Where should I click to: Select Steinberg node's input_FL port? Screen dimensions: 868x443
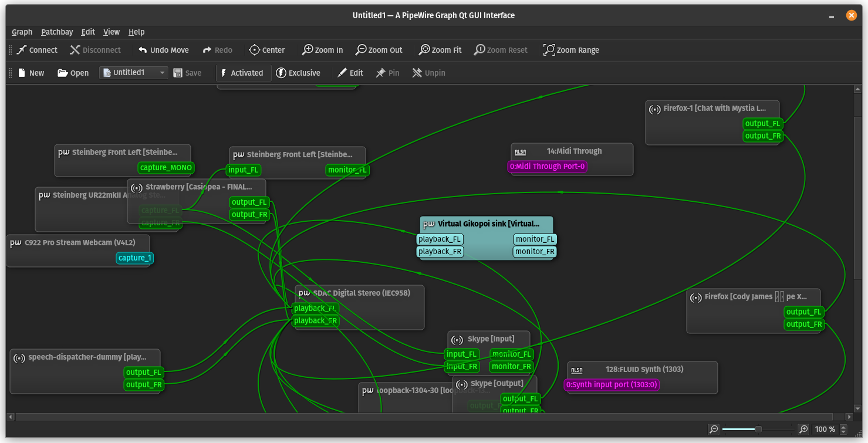click(x=243, y=170)
